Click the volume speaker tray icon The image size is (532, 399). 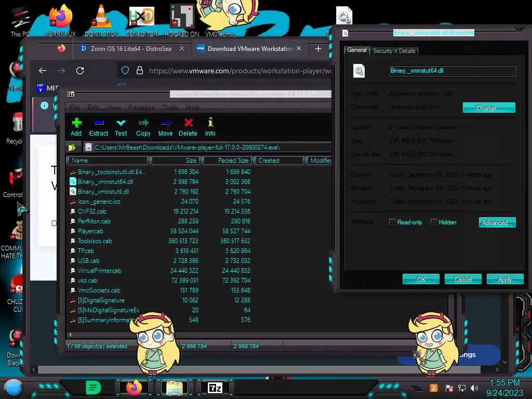(x=474, y=388)
